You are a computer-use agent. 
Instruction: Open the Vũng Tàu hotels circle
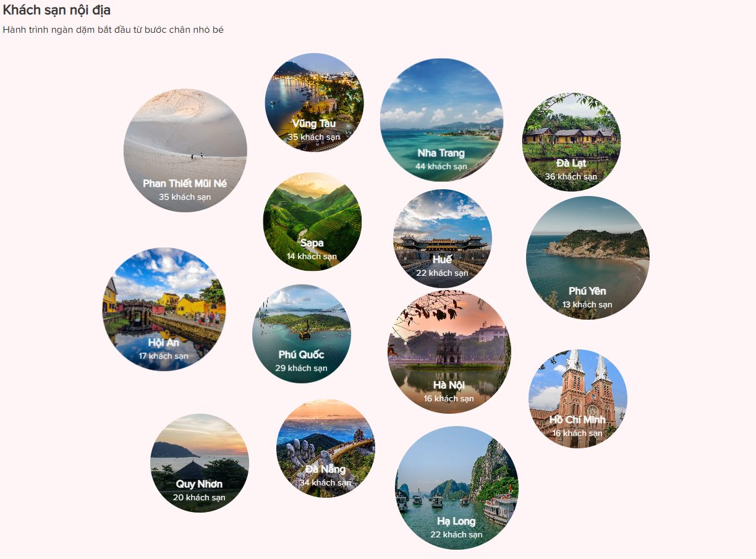click(x=314, y=102)
